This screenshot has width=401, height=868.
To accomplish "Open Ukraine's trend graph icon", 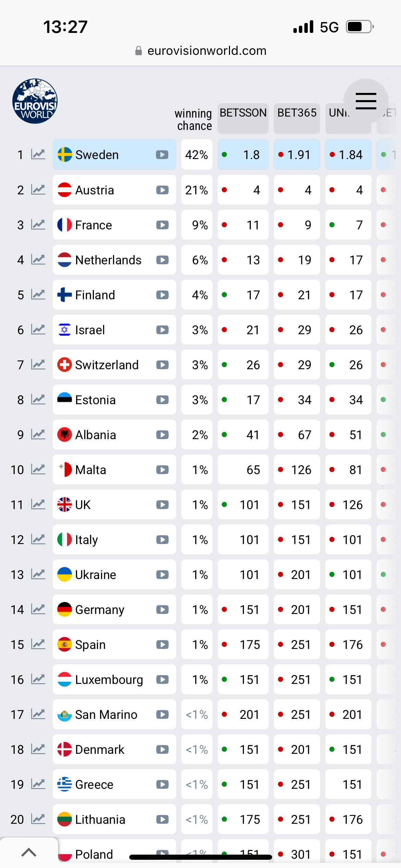I will pyautogui.click(x=38, y=575).
